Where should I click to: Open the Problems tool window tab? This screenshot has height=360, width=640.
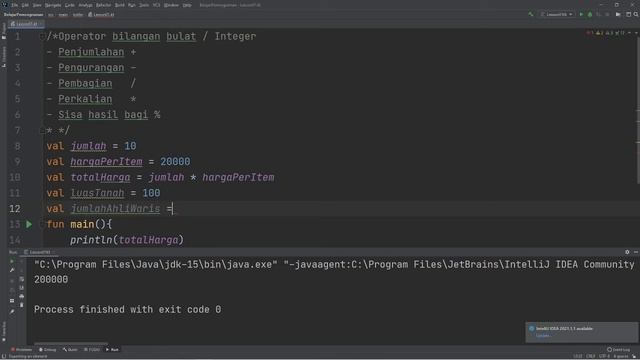pyautogui.click(x=21, y=350)
